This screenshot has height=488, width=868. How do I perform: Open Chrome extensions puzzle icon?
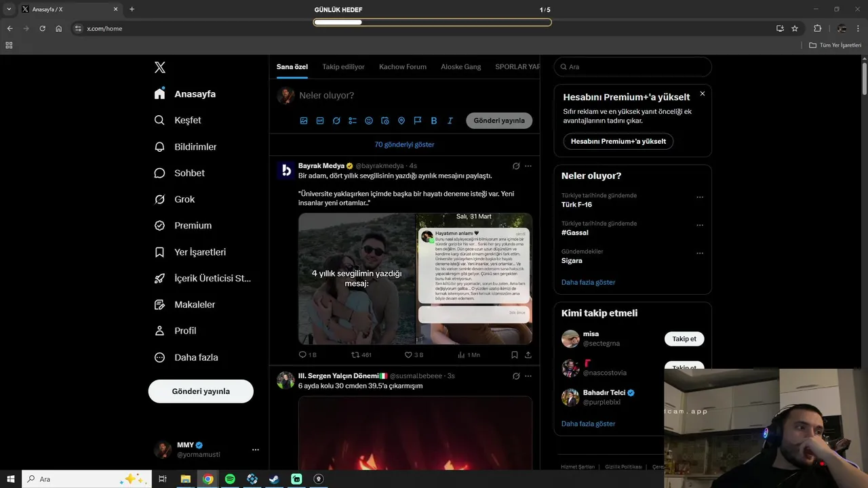pos(817,28)
